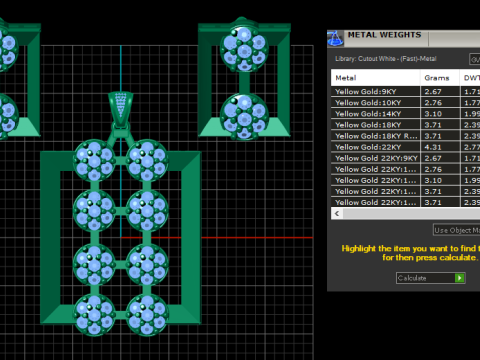Select the Yellow Gold:22KY row
This screenshot has width=480, height=360.
(x=405, y=147)
